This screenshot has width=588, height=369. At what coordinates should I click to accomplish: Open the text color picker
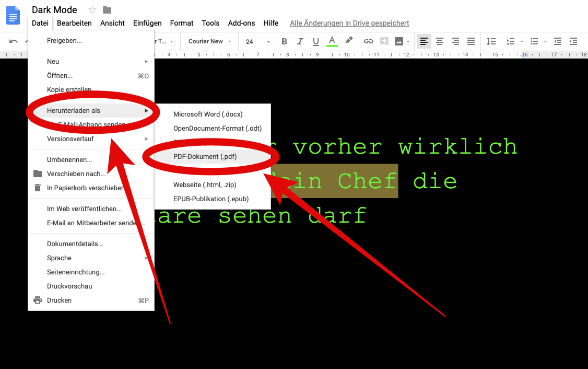(x=332, y=41)
